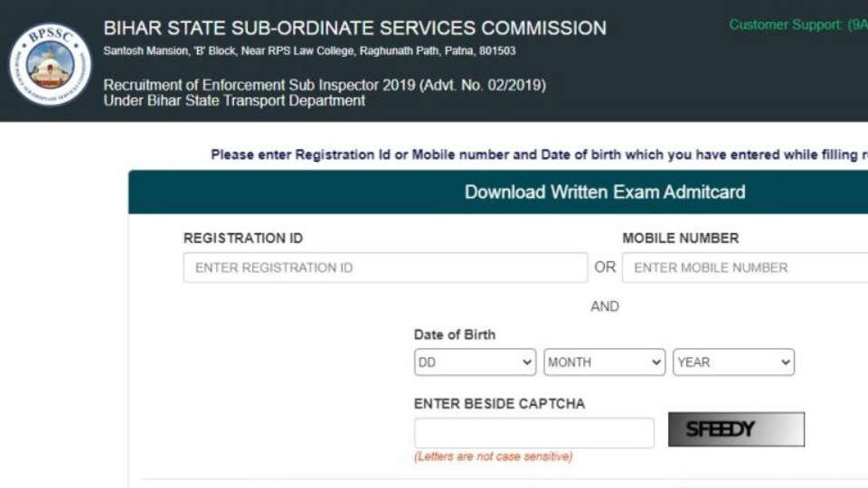Click the captcha text input box

[x=533, y=433]
